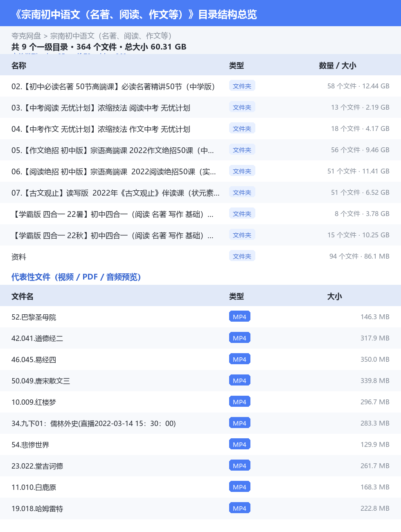Click file 42.041.道德经二
This screenshot has width=401, height=532.
[37, 338]
